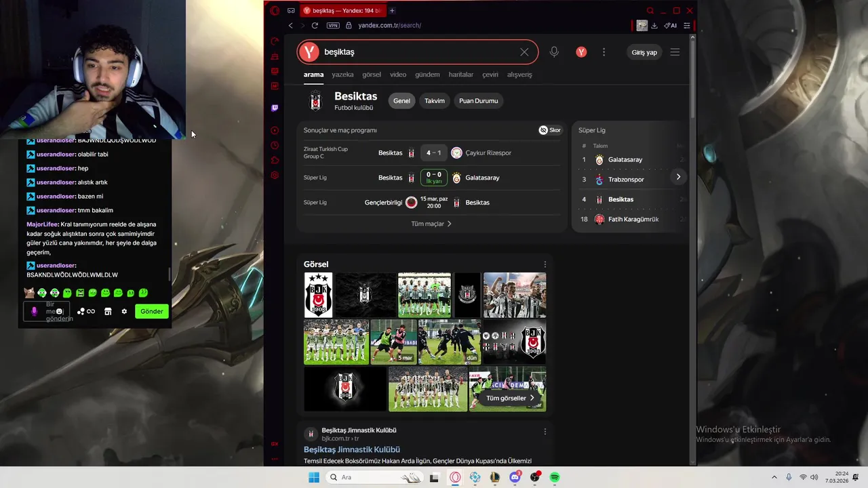The image size is (868, 488).
Task: Click the Opera GX logo menu icon
Action: (275, 10)
